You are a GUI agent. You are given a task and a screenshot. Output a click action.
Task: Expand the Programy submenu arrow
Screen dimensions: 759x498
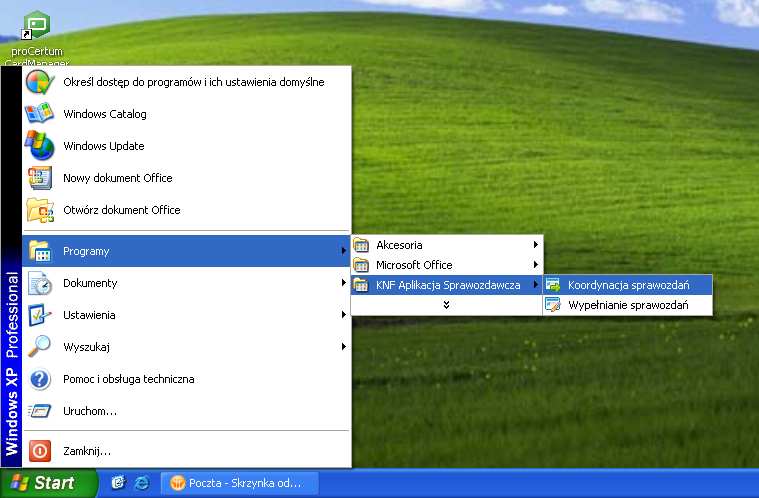point(343,251)
